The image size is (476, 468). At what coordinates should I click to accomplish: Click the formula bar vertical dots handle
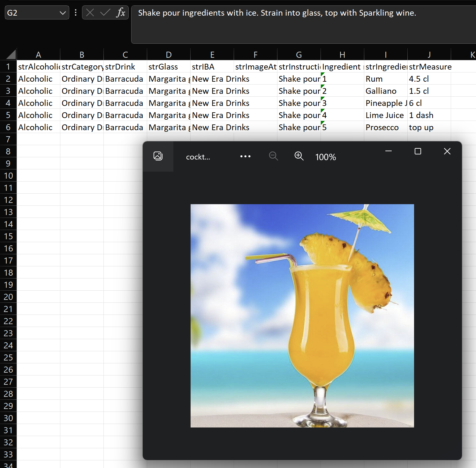76,13
